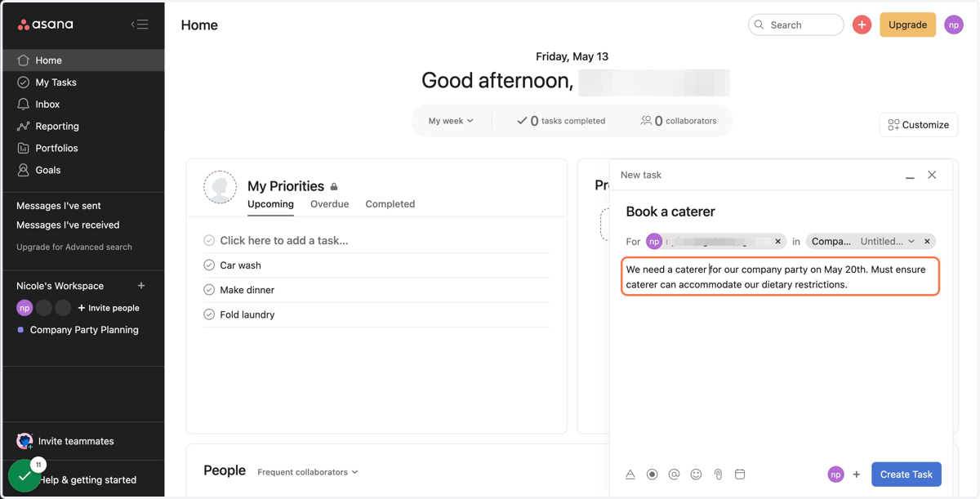Viewport: 980px width, 499px height.
Task: Click the @ mention icon
Action: click(x=674, y=474)
